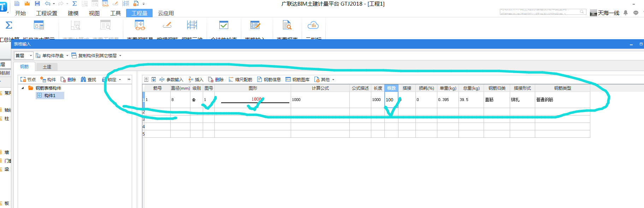Click the 根数 column header

click(391, 88)
